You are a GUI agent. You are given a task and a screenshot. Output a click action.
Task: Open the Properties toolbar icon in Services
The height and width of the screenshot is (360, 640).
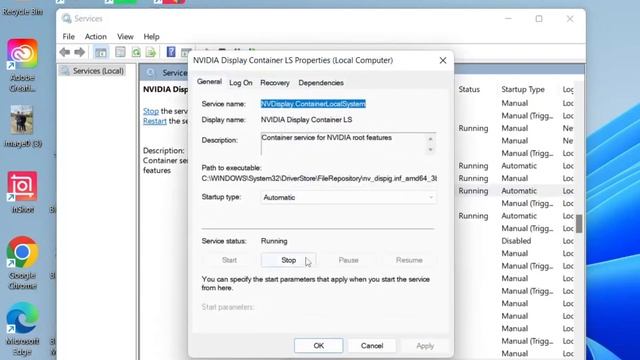click(120, 52)
